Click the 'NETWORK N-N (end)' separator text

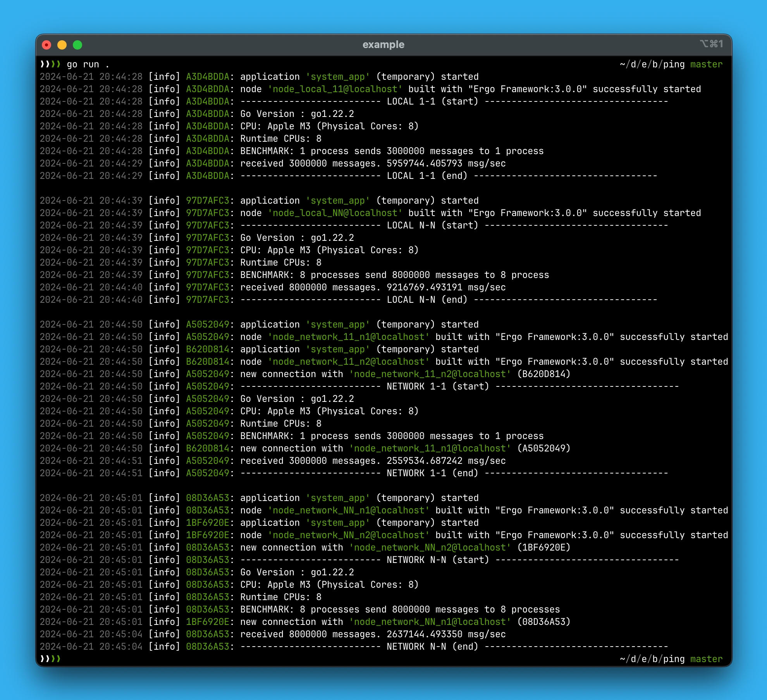tap(432, 647)
